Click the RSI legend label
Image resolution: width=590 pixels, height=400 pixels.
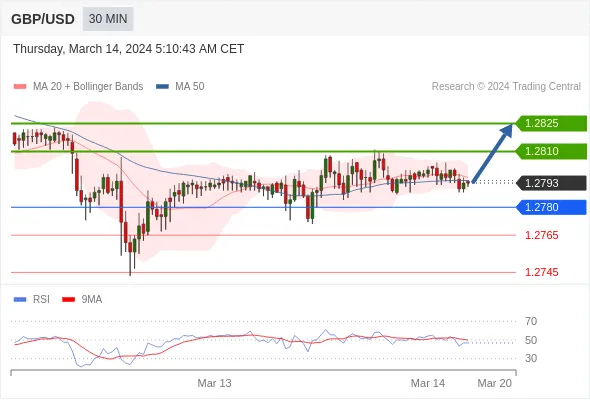[41, 299]
